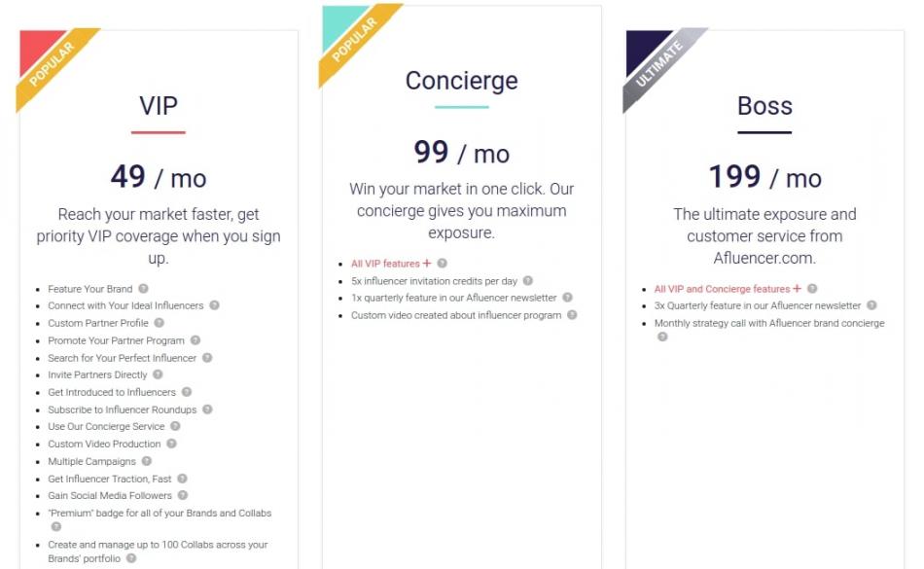The image size is (924, 569).
Task: Click help icon next to Multiple Campaigns
Action: (147, 461)
